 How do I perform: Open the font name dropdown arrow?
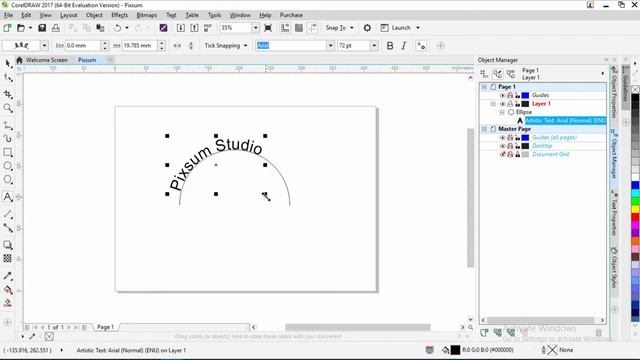point(330,46)
